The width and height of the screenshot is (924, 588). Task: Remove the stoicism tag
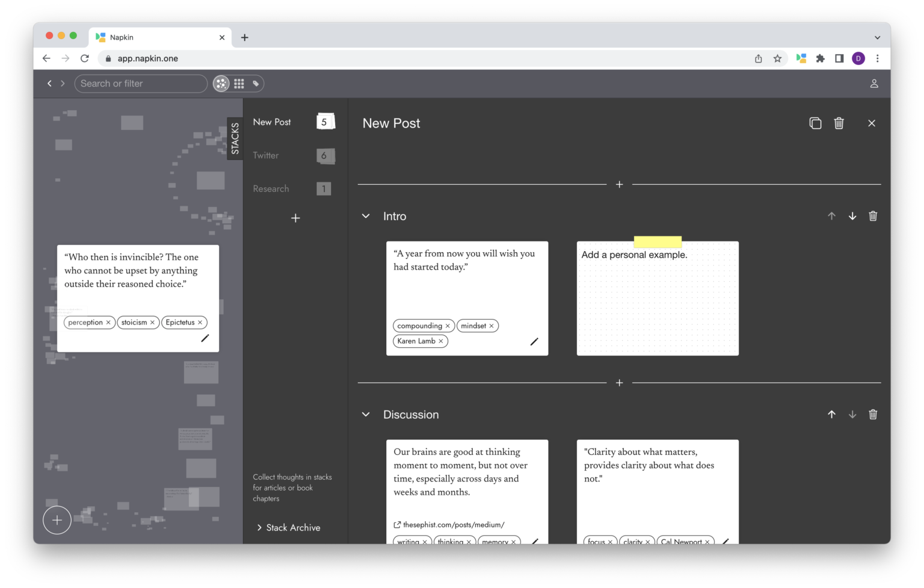click(x=152, y=323)
